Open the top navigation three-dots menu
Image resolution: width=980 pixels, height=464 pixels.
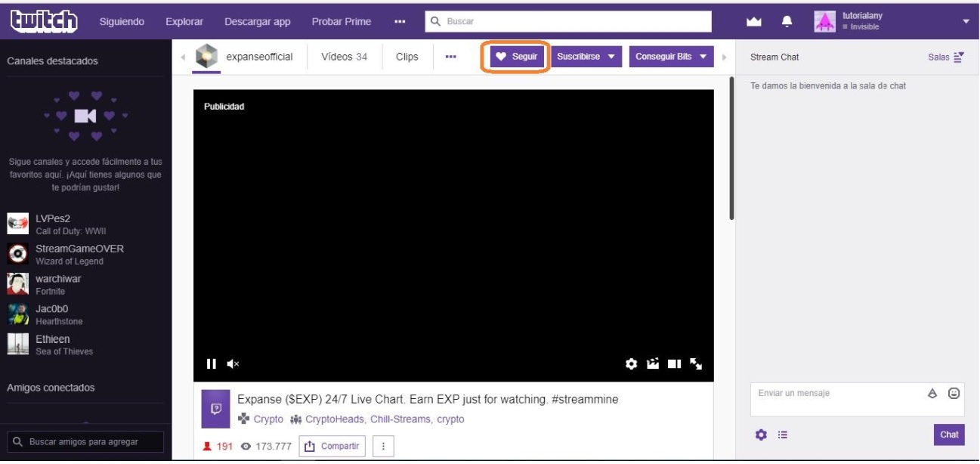coord(400,21)
